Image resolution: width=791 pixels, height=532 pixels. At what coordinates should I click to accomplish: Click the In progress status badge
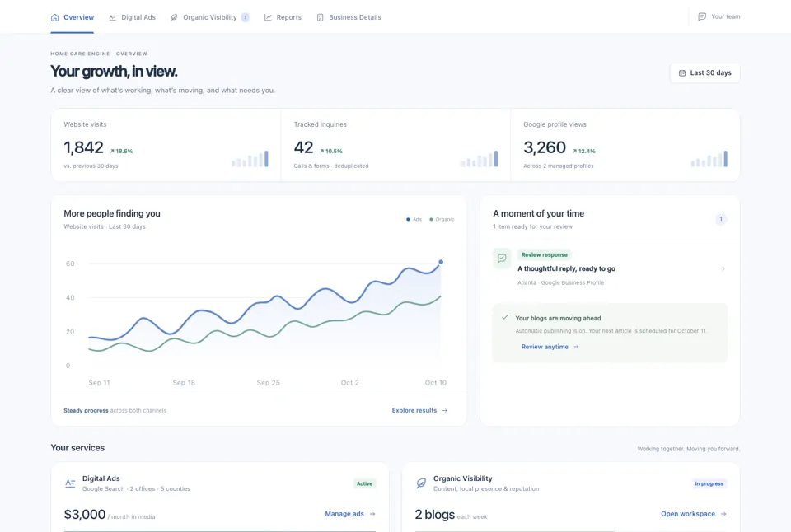point(709,483)
